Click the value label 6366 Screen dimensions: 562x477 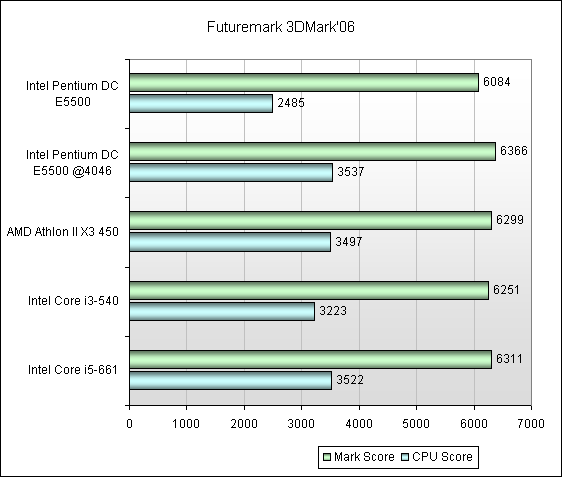(x=514, y=151)
